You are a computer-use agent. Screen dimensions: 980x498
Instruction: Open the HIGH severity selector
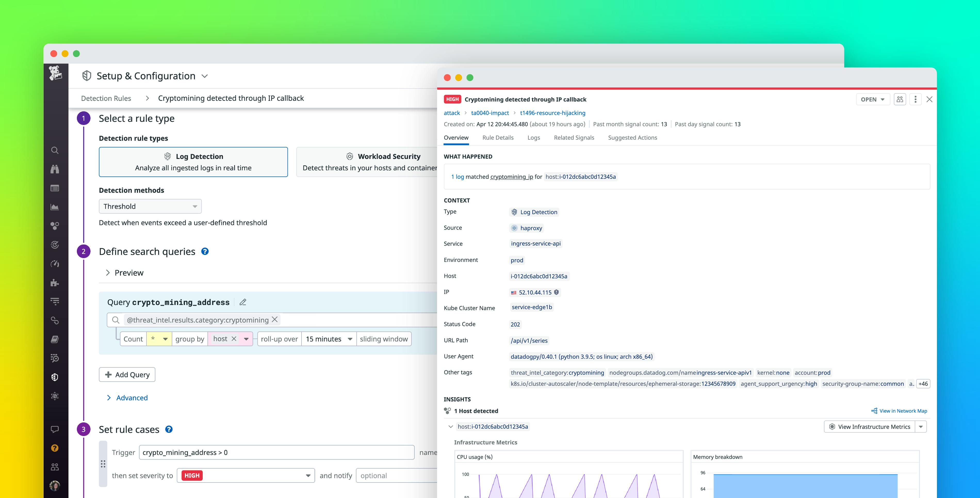coord(245,475)
